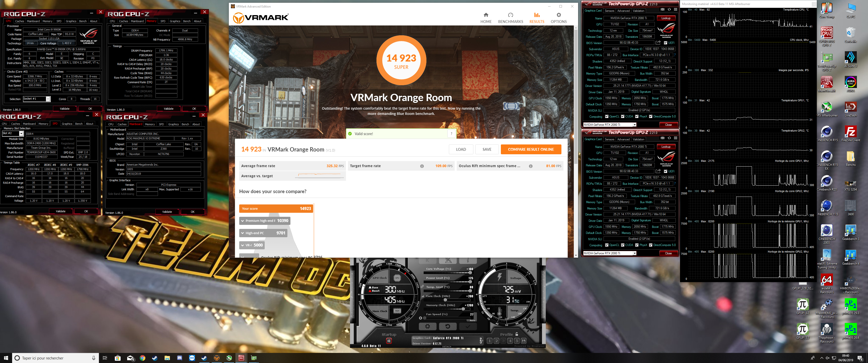Take screenshot in top GPU-Z window
The image size is (868, 363).
(x=662, y=9)
